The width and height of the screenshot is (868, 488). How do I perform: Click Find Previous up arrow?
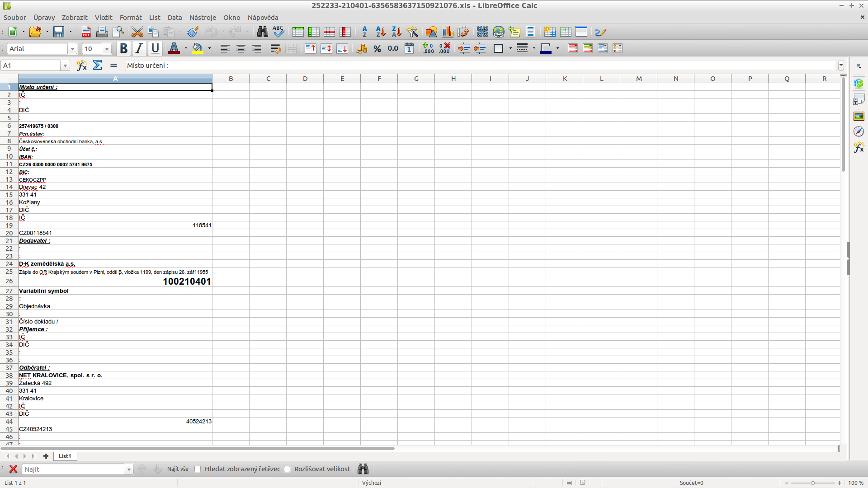pyautogui.click(x=142, y=469)
